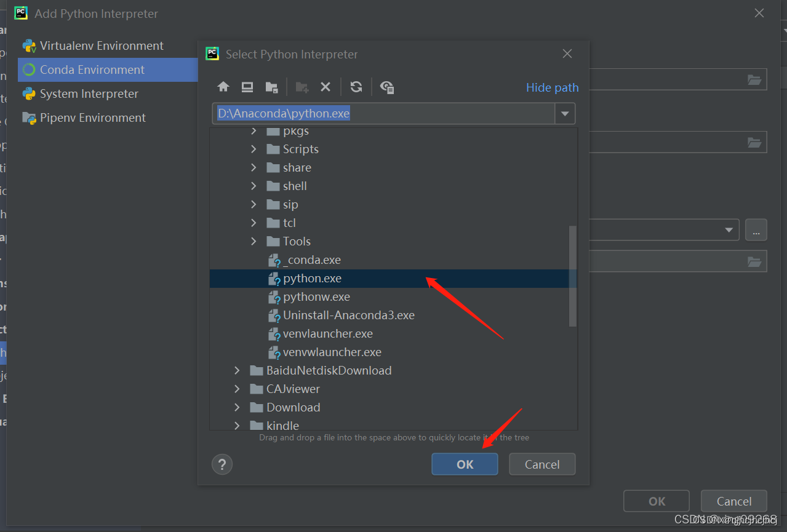Screen dimensions: 787x532
Task: Select python.exe in the file tree
Action: 393,279
